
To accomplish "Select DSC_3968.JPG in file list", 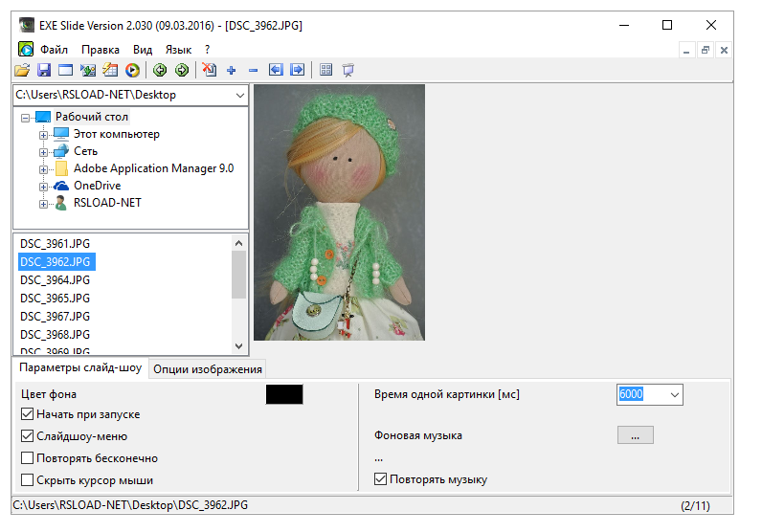I will click(x=55, y=335).
